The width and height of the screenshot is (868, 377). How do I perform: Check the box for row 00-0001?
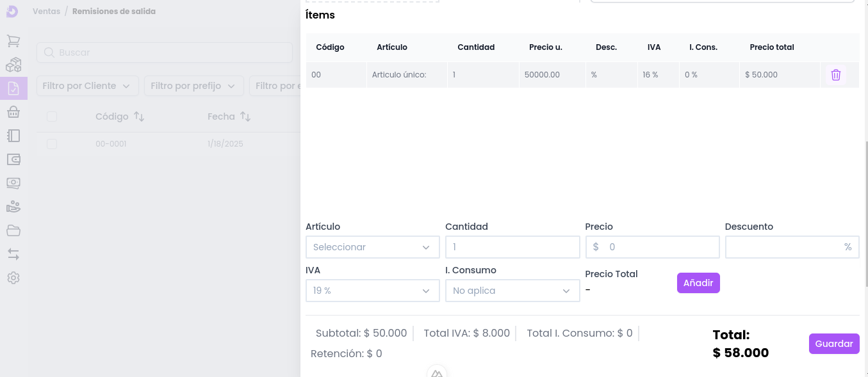click(52, 144)
